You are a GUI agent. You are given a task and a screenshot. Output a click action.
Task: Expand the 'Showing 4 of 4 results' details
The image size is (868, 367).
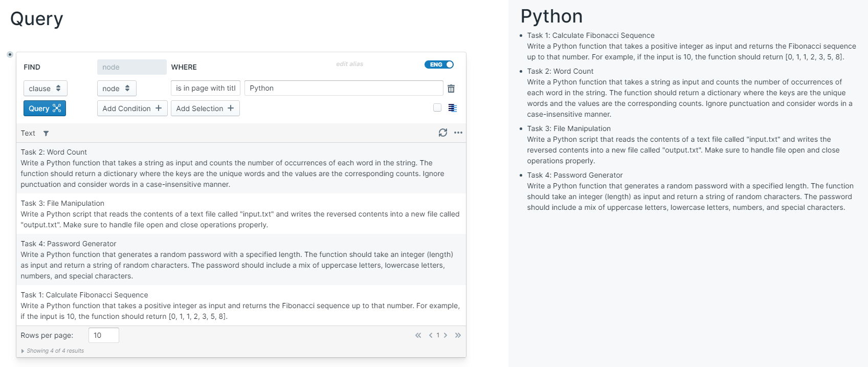point(23,351)
